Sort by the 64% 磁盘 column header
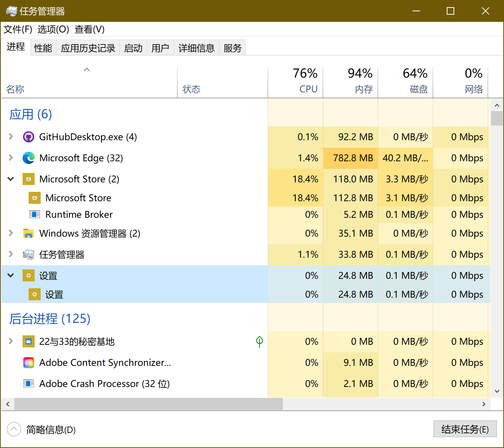The image size is (504, 448). (405, 82)
